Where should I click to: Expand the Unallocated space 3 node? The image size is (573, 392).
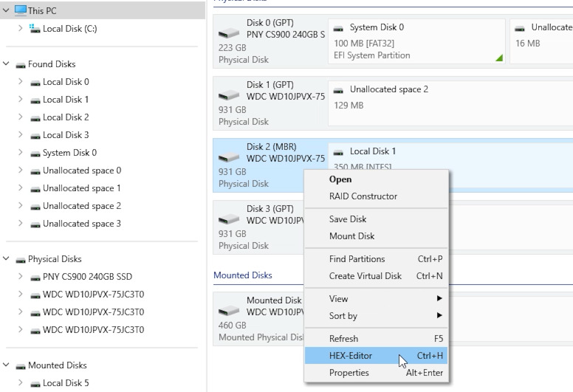coord(21,223)
